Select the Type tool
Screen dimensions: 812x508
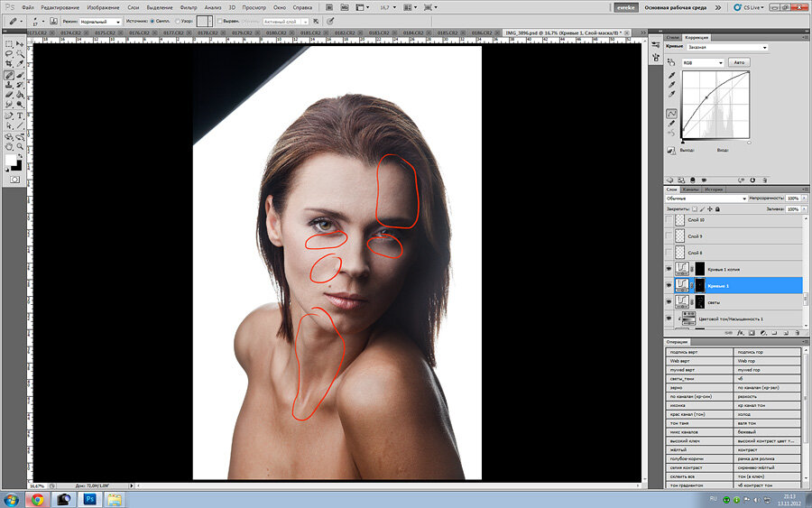pyautogui.click(x=20, y=115)
